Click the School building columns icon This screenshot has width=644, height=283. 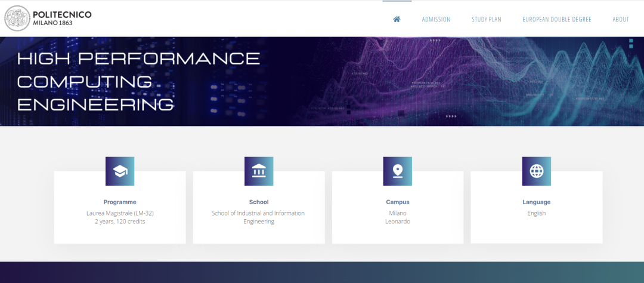259,171
